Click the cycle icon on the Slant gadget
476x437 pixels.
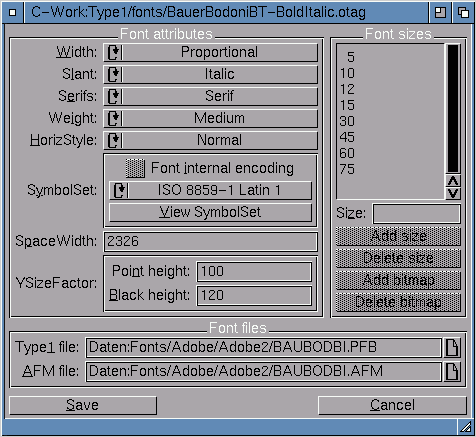click(x=114, y=74)
